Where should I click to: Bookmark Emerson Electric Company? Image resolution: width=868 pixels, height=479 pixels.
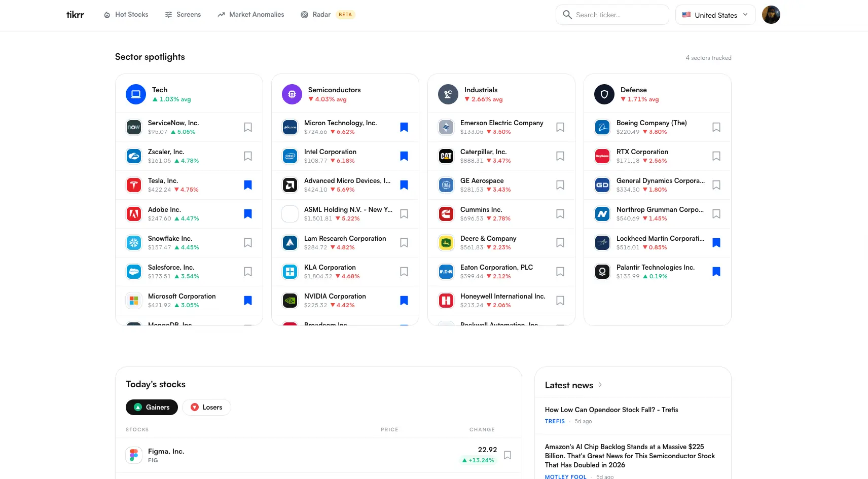(560, 127)
